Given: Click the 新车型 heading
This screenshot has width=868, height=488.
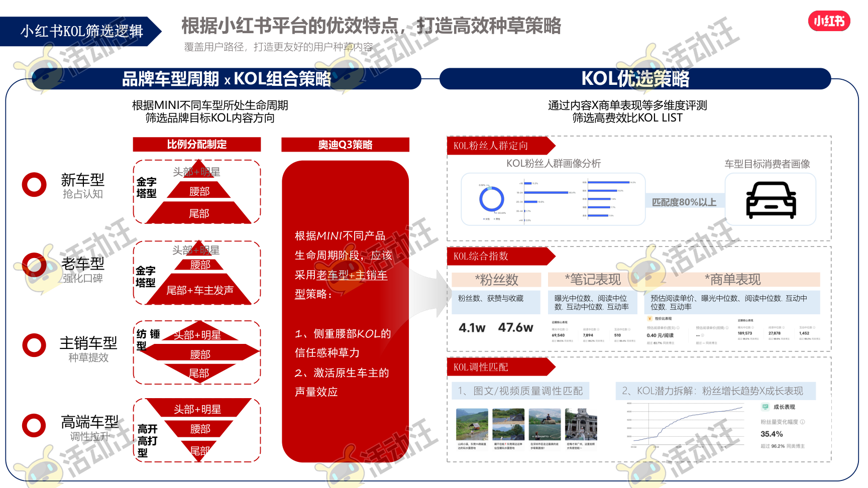Looking at the screenshot, I should (82, 179).
